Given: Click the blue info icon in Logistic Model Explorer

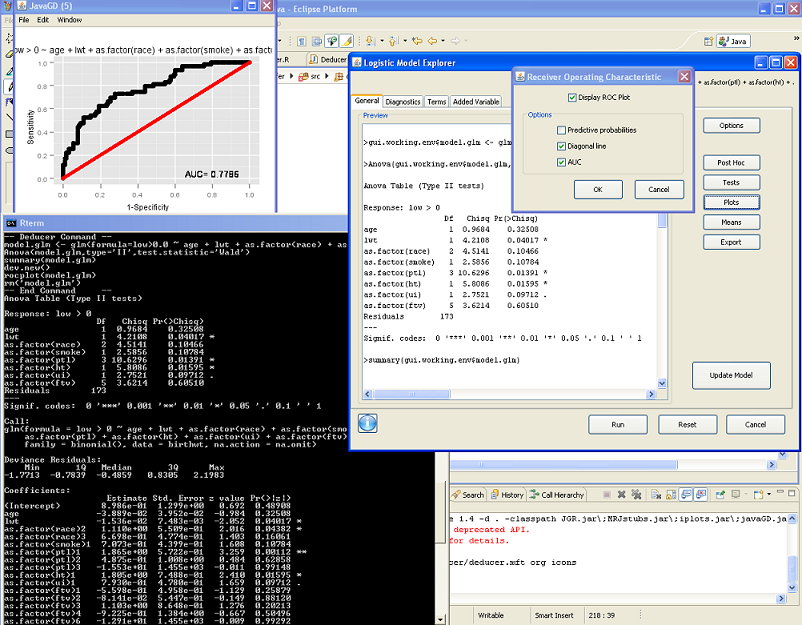Looking at the screenshot, I should click(368, 423).
